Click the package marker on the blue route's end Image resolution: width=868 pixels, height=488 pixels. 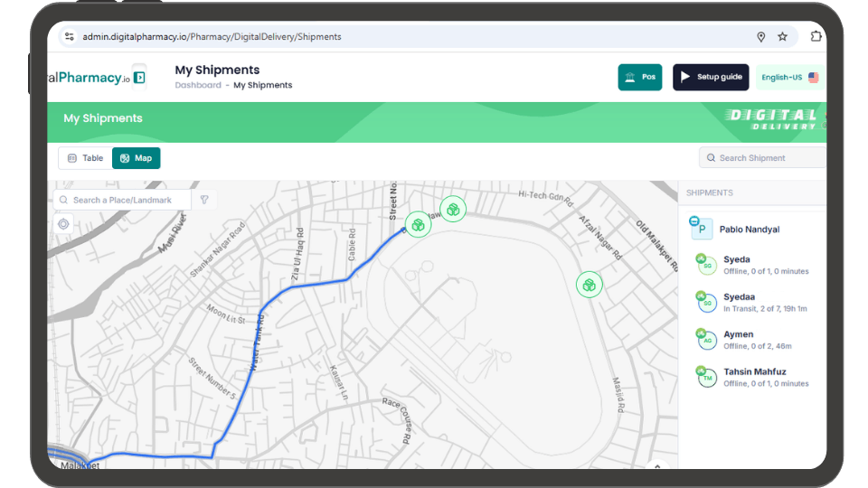pyautogui.click(x=417, y=224)
